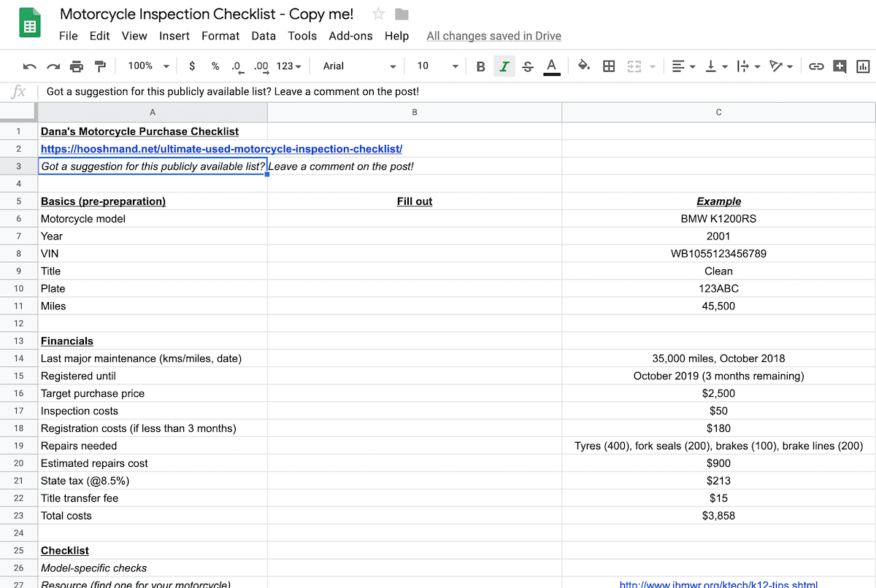Image resolution: width=876 pixels, height=588 pixels.
Task: Open the font size dropdown
Action: point(437,66)
